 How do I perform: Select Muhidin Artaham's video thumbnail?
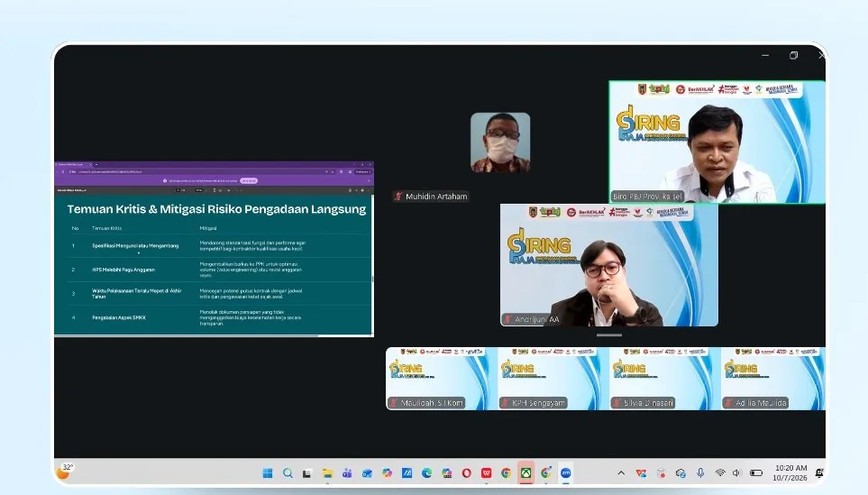tap(500, 142)
